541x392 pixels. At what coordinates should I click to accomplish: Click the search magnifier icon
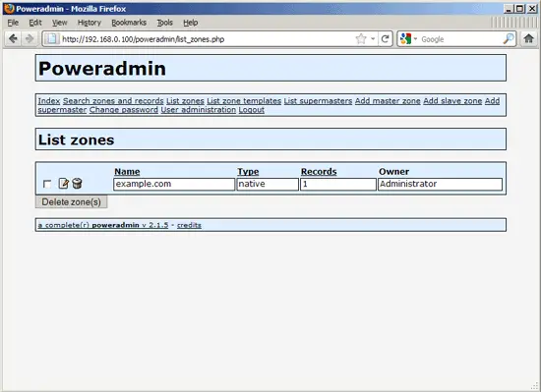coord(509,39)
